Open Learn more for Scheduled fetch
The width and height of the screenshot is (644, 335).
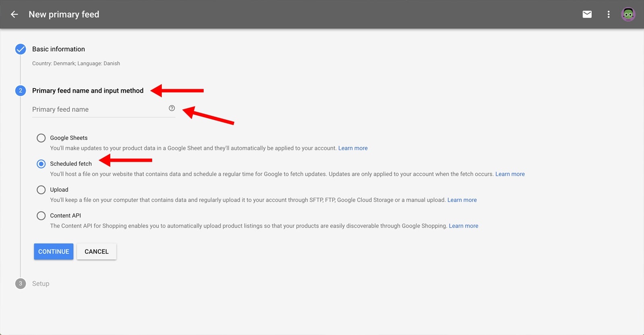(x=510, y=174)
